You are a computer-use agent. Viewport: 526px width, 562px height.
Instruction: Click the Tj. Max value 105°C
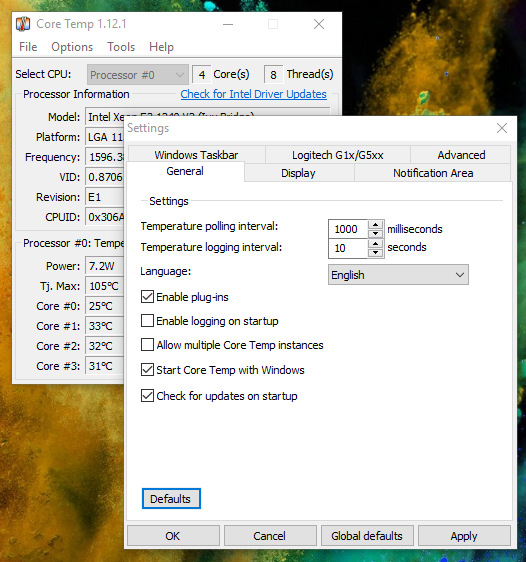pos(105,286)
